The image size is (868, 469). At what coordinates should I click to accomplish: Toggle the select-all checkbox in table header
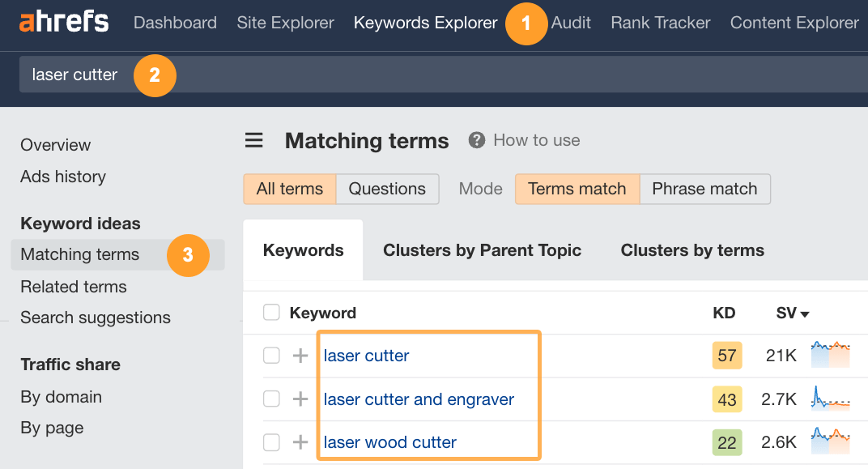tap(271, 312)
